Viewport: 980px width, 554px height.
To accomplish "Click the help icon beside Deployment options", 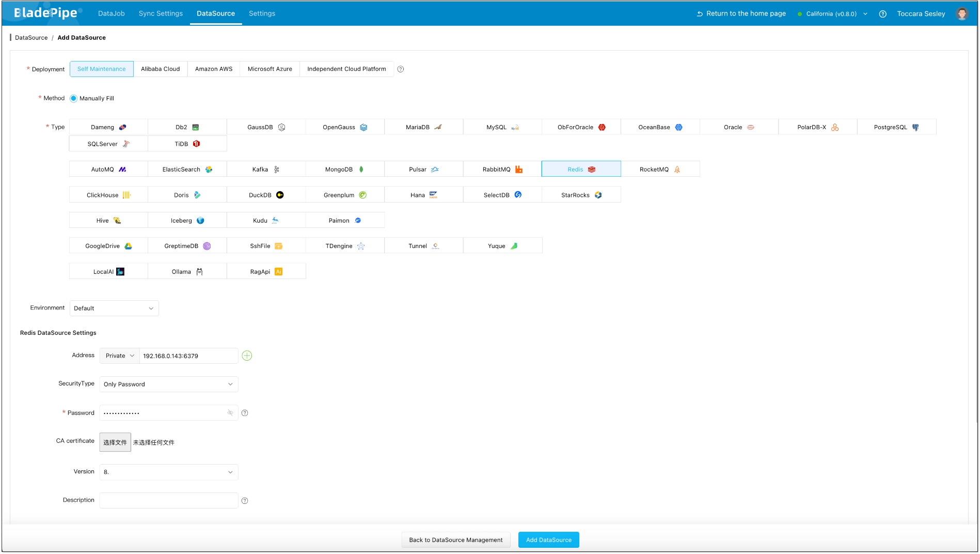I will (x=401, y=69).
